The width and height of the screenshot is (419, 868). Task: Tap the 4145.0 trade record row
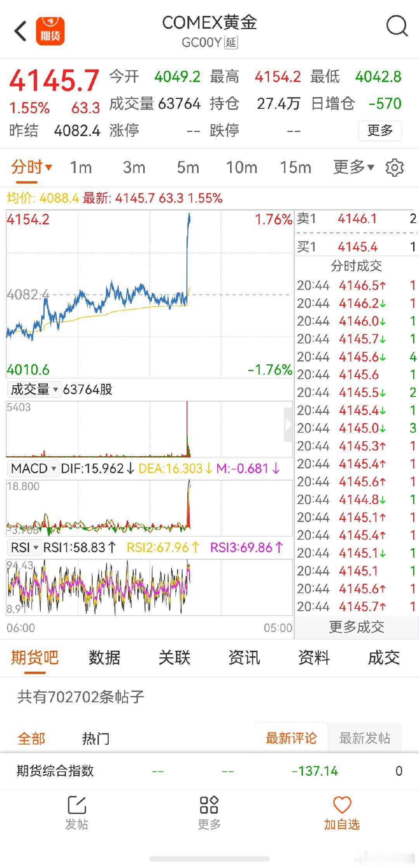pyautogui.click(x=357, y=428)
